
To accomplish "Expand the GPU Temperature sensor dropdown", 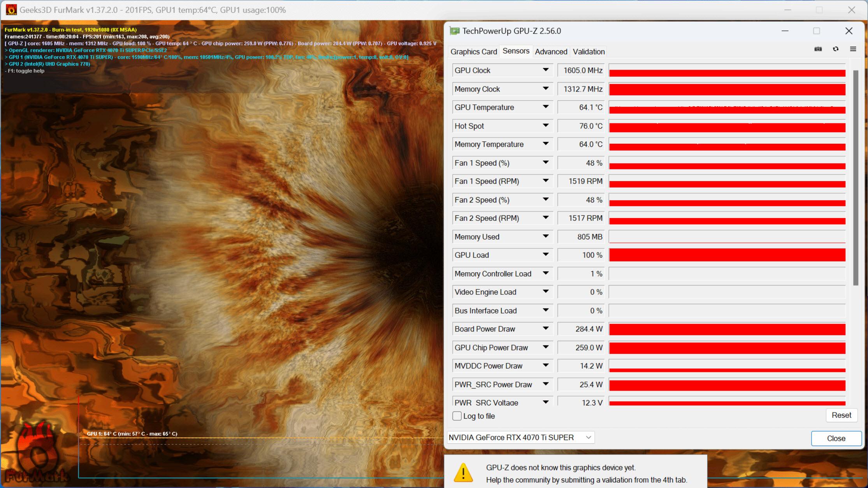I will coord(545,107).
